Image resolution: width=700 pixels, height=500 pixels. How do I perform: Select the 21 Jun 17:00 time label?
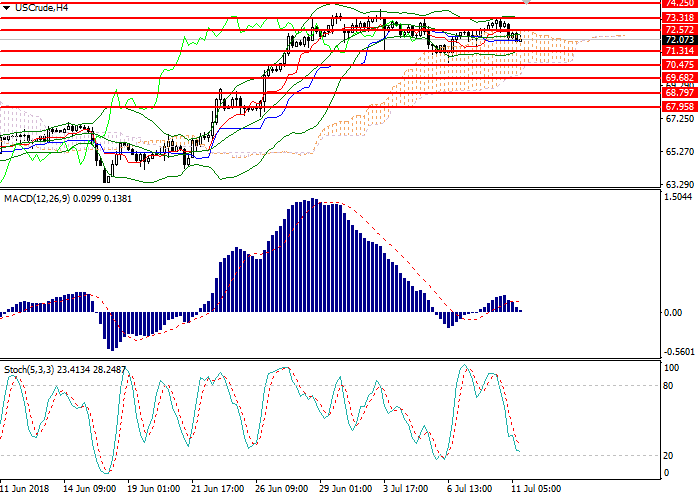pyautogui.click(x=218, y=489)
